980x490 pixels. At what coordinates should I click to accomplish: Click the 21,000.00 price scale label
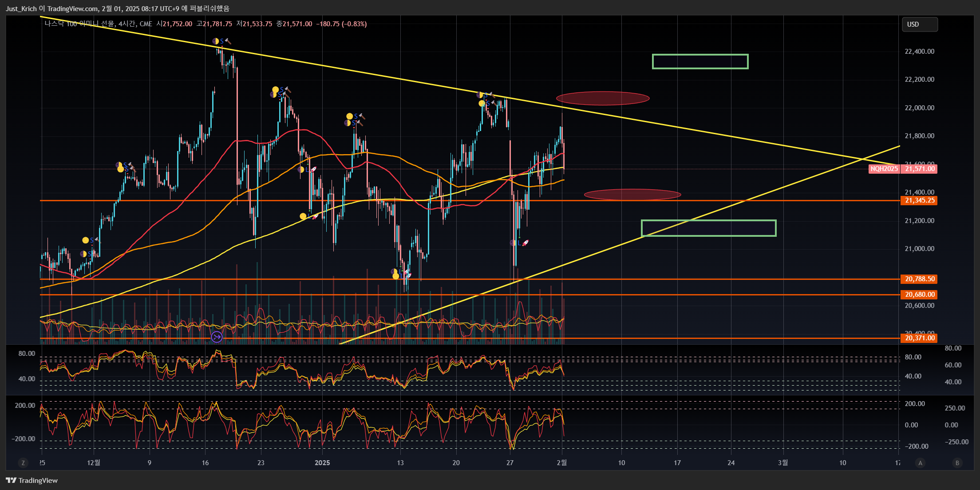919,249
